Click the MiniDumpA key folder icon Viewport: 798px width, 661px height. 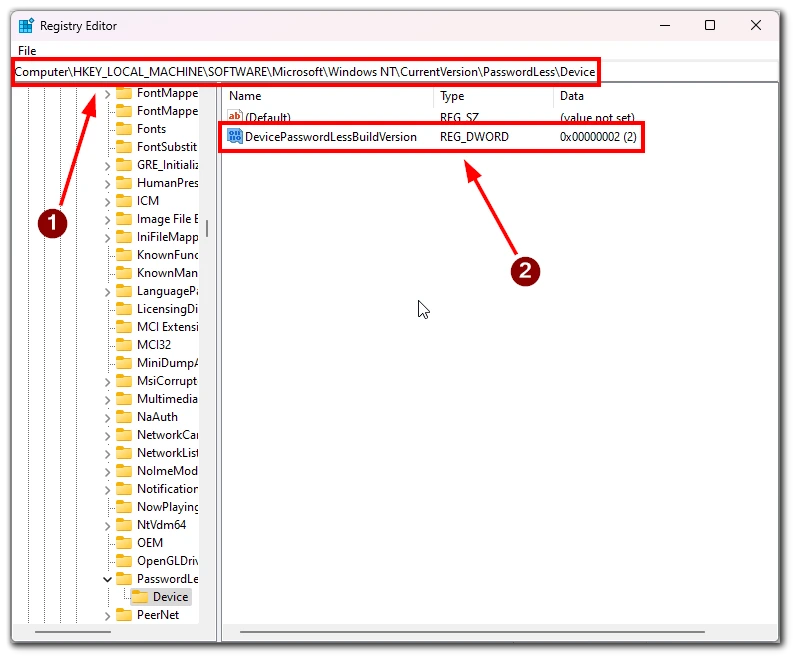(x=124, y=363)
